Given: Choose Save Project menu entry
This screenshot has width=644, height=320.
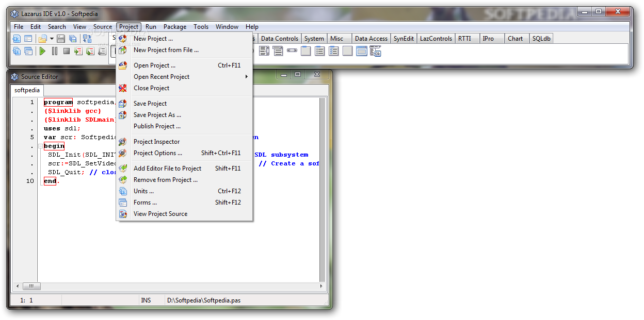Looking at the screenshot, I should pos(185,104).
